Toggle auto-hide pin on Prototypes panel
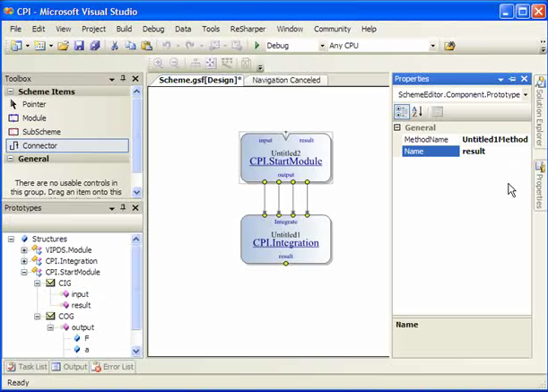Screen dimensions: 548x392 click(x=123, y=207)
